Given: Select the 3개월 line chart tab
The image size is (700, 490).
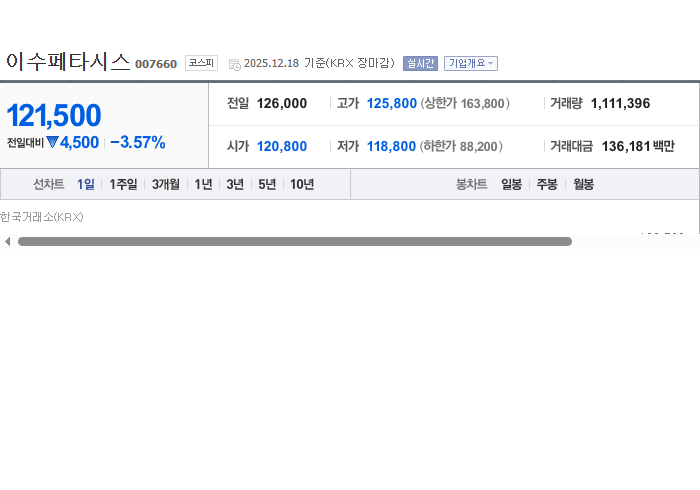Looking at the screenshot, I should (166, 184).
